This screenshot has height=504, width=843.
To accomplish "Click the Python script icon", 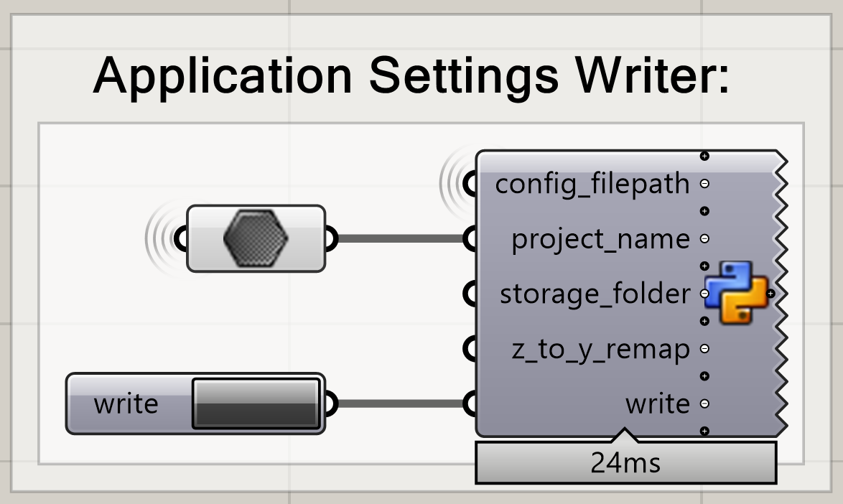I will point(736,293).
